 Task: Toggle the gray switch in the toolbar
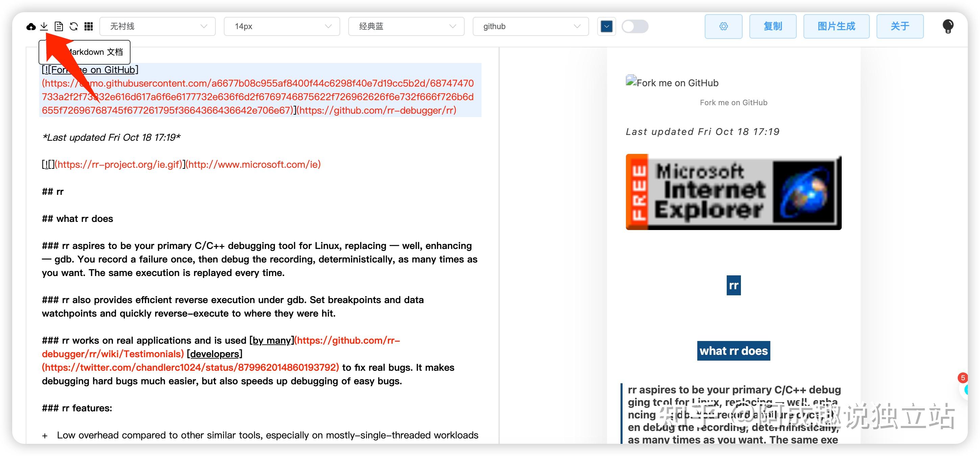click(634, 26)
